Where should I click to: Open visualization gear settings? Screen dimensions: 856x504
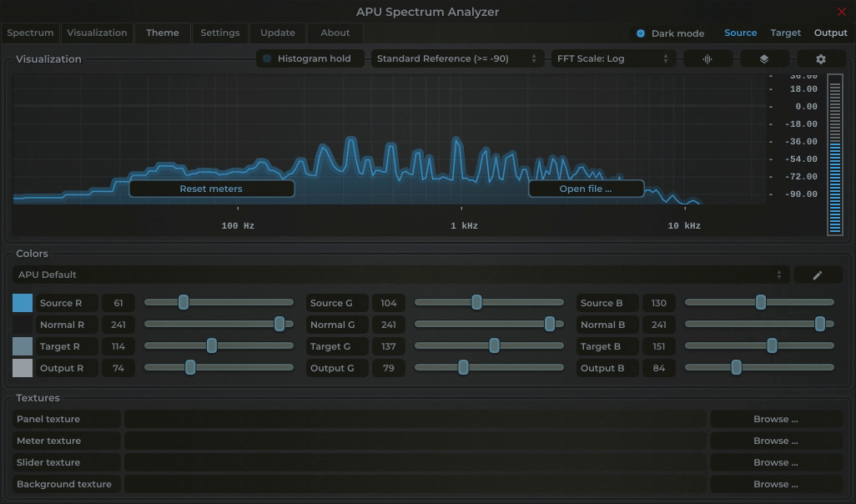click(821, 59)
